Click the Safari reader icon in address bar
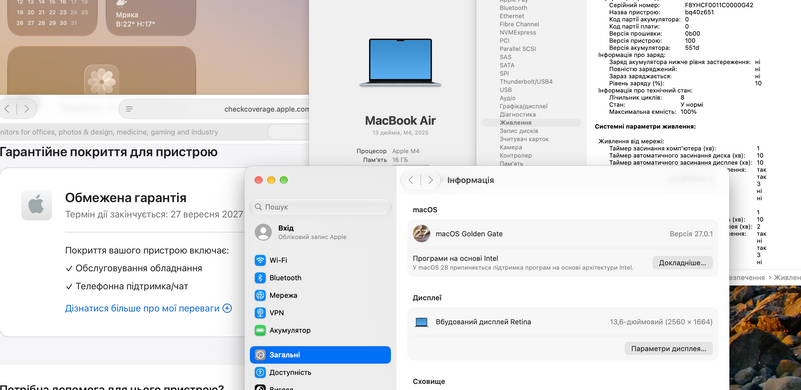Viewport: 801px width, 390px height. (x=129, y=109)
